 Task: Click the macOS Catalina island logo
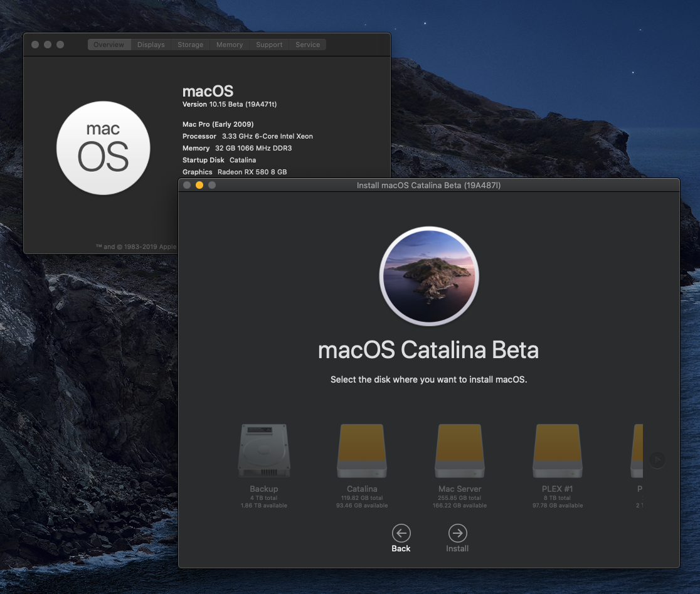(429, 276)
